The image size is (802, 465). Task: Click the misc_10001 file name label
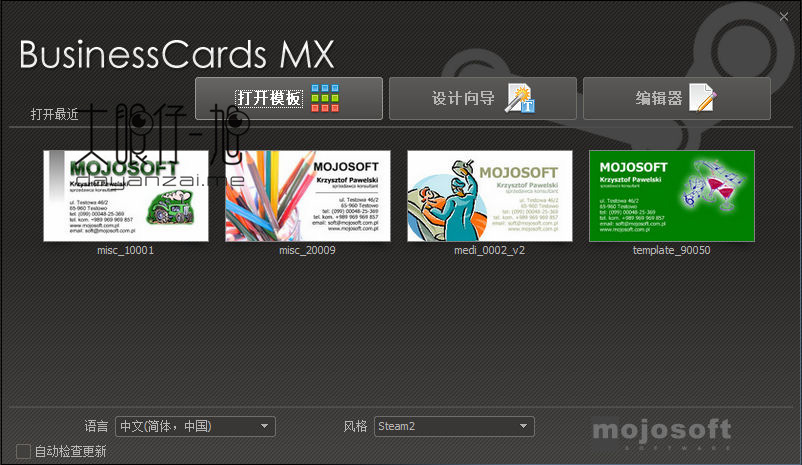point(126,250)
